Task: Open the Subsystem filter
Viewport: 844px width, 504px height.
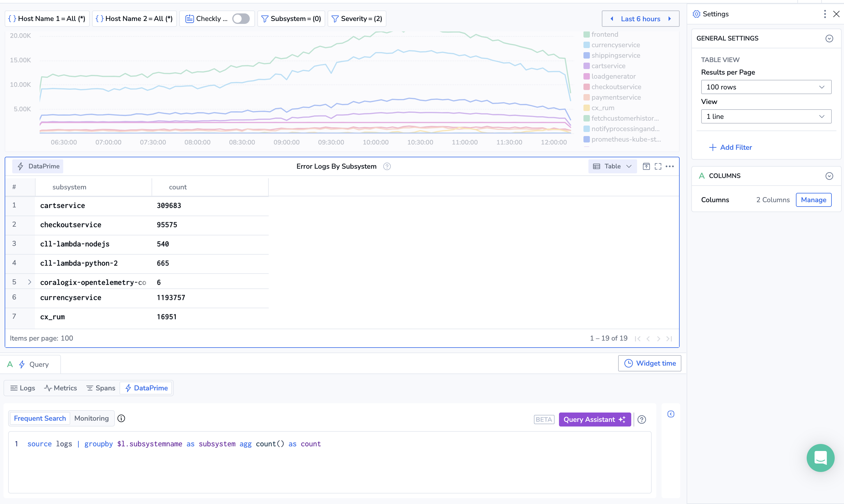Action: 291,19
